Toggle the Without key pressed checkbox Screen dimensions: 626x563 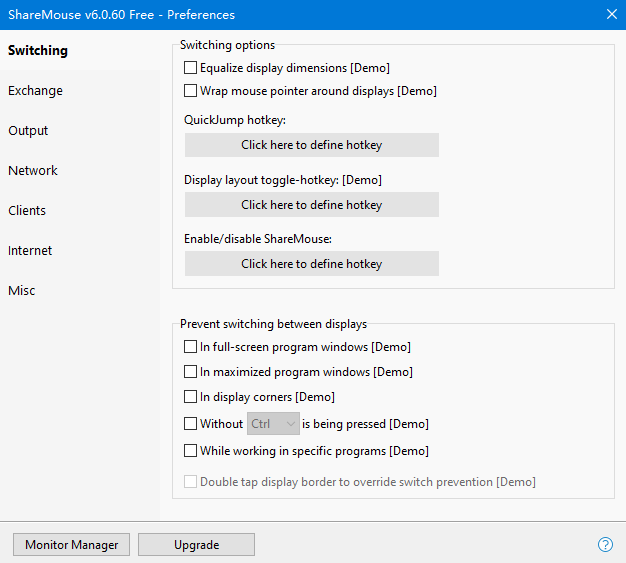191,424
